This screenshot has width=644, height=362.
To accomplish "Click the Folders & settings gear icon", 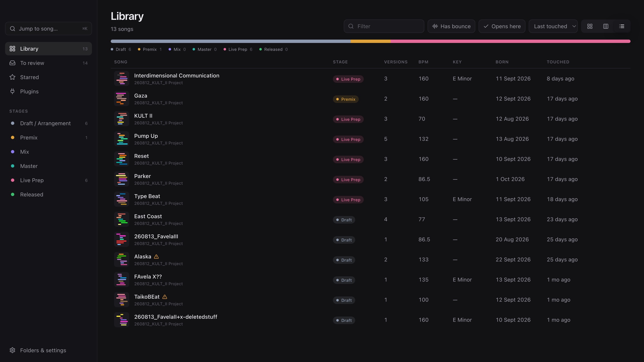I will [x=12, y=350].
